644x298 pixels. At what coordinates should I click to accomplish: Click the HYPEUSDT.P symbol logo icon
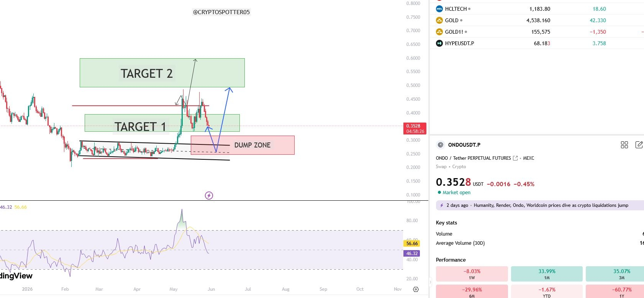click(439, 43)
